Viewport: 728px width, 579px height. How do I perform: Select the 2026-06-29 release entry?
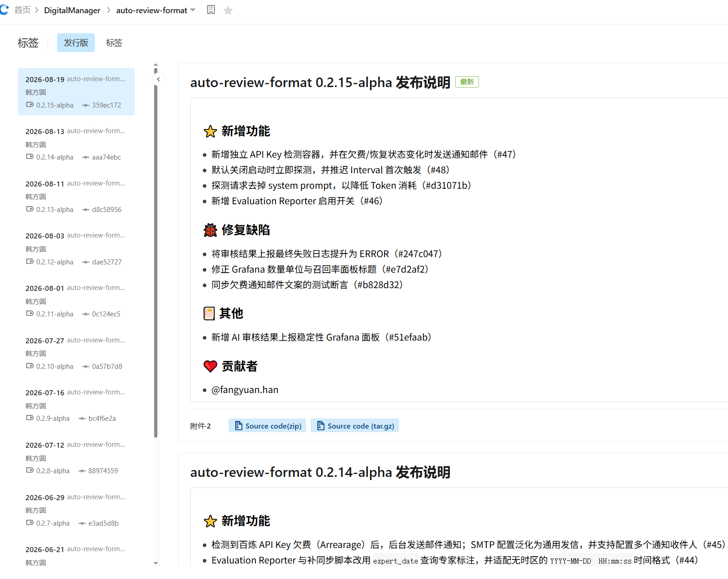[x=76, y=510]
